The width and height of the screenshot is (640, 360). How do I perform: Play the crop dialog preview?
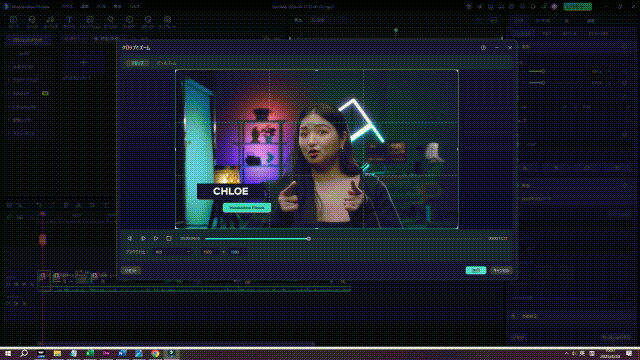(156, 238)
